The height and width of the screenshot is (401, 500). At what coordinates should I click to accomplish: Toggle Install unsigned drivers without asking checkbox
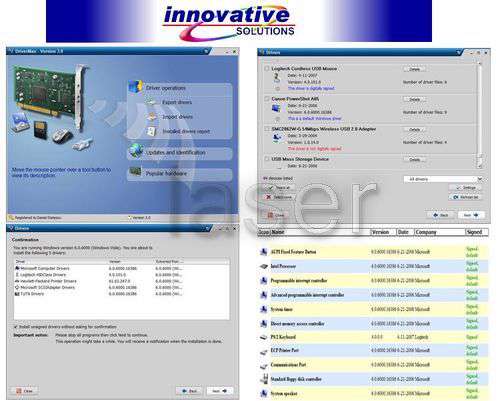(16, 327)
